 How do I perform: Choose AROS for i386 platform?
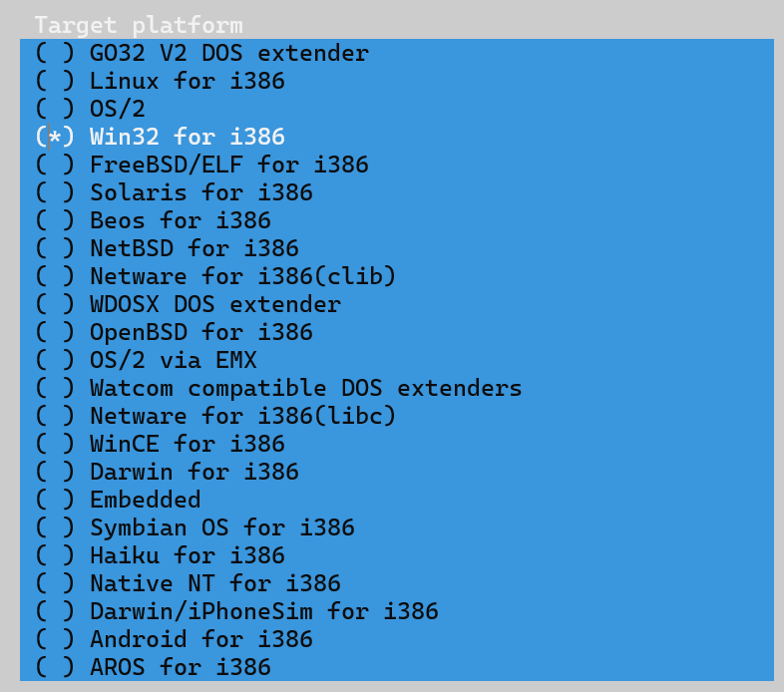click(153, 667)
